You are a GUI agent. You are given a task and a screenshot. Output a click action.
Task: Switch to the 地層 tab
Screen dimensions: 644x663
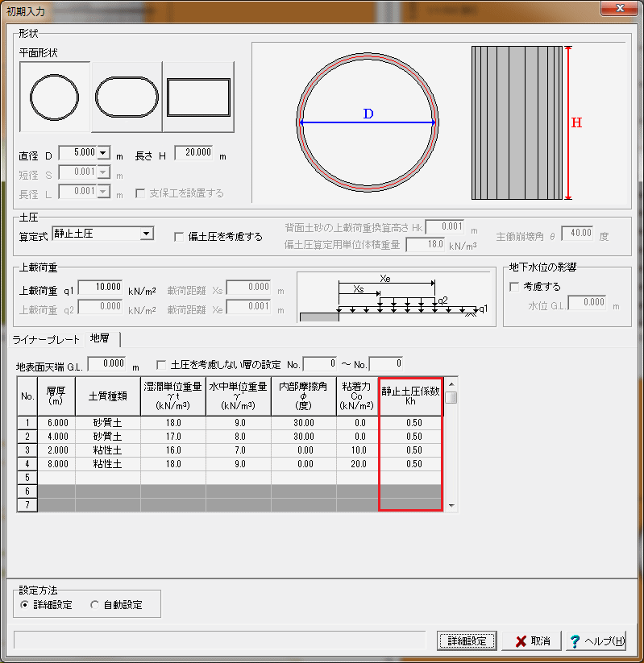point(102,338)
